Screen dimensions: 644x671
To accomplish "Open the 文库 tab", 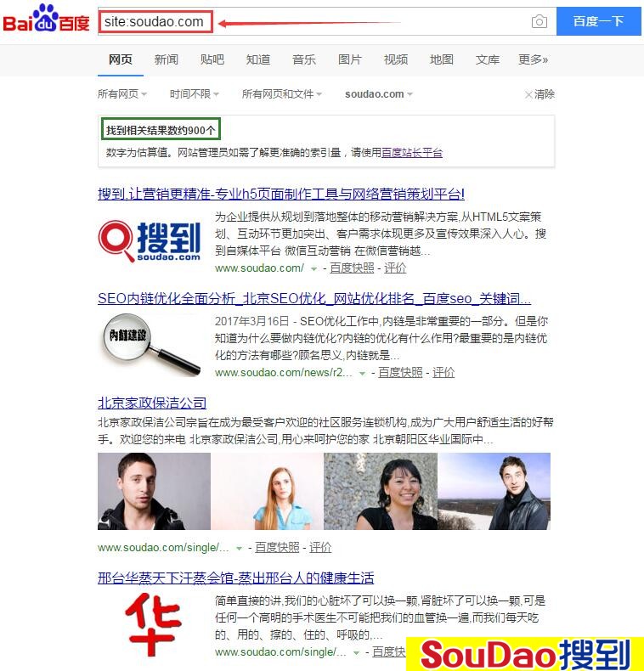I will 488,59.
